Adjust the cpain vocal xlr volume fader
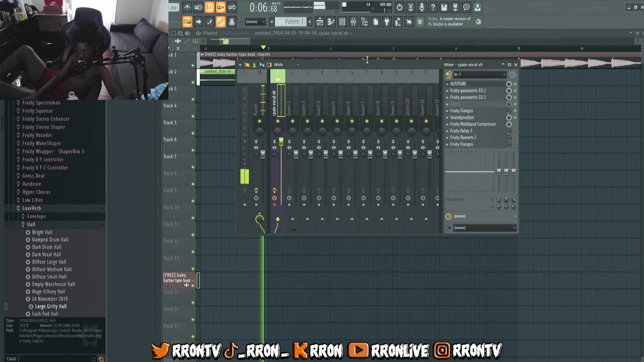The width and height of the screenshot is (644, 362). 281,143
